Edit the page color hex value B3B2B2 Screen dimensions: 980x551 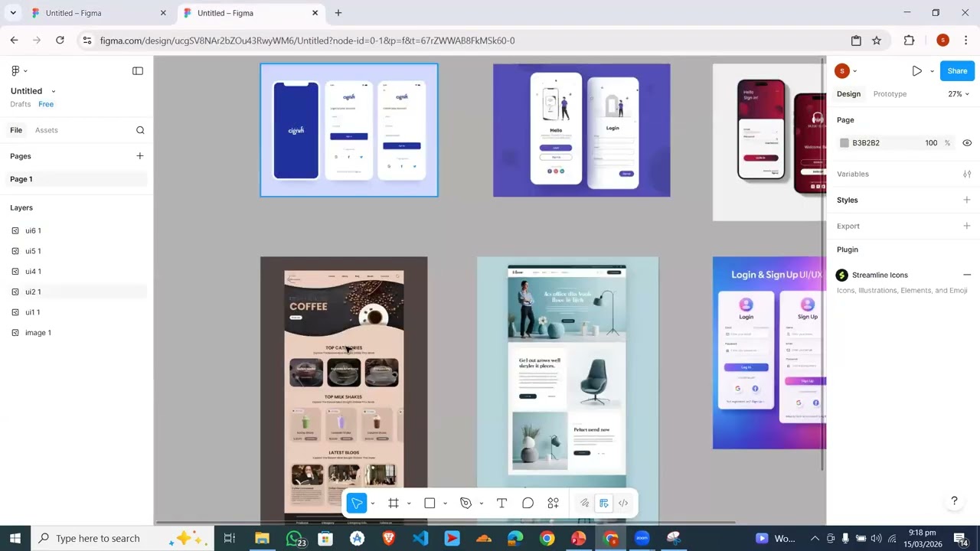[866, 143]
